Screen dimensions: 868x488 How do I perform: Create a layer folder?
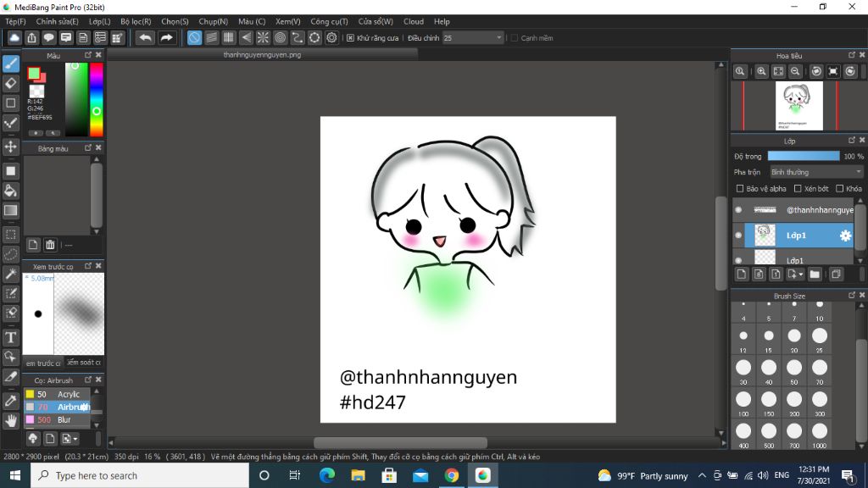click(815, 274)
